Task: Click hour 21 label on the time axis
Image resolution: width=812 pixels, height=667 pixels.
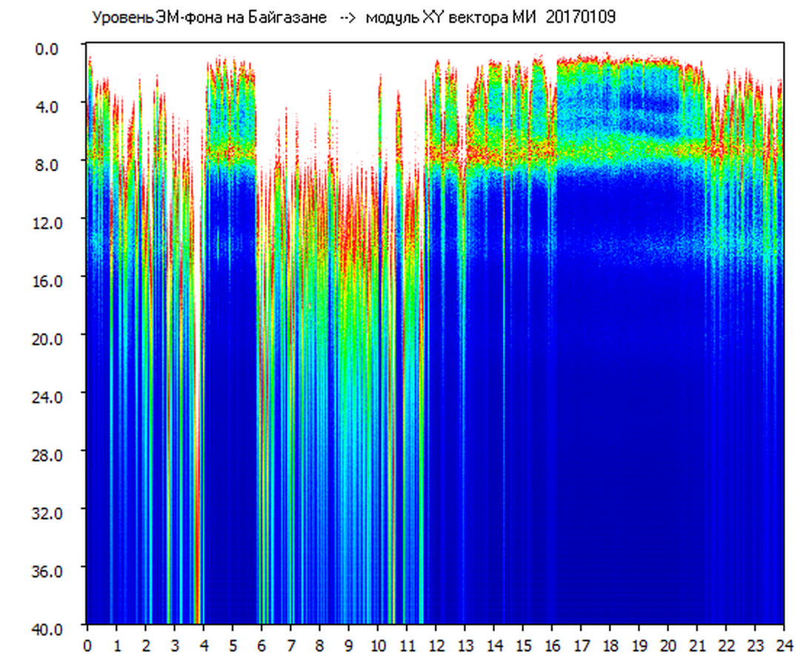Action: (x=697, y=645)
